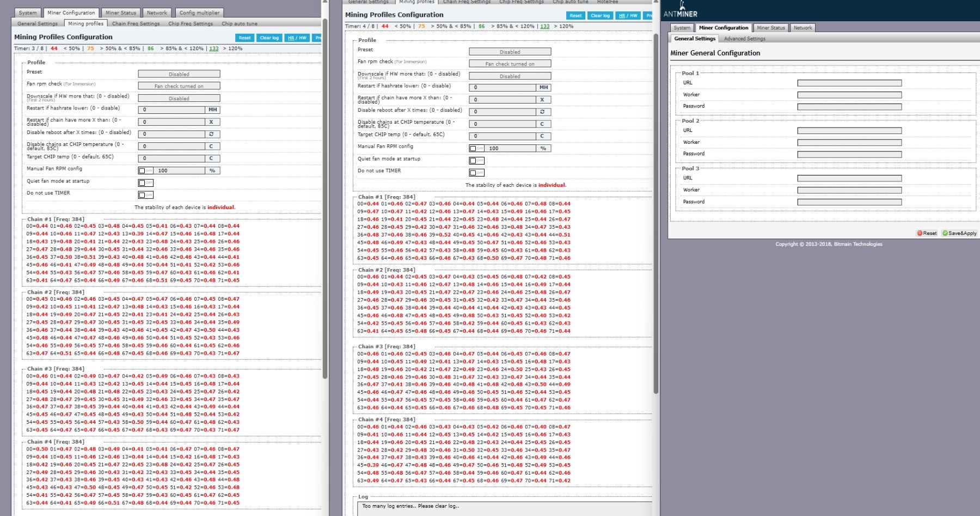Switch to Chip auto tune in left window
The image size is (980, 516).
click(240, 23)
